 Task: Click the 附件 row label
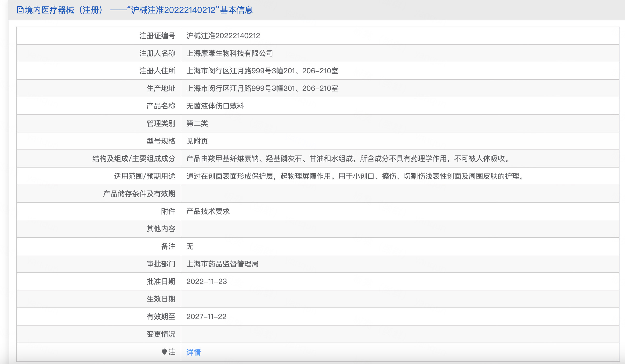[x=168, y=211]
